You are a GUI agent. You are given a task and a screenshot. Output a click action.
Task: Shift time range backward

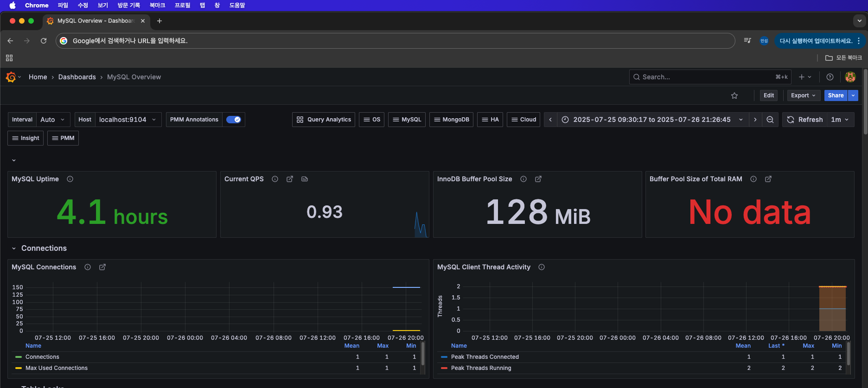[x=550, y=120]
